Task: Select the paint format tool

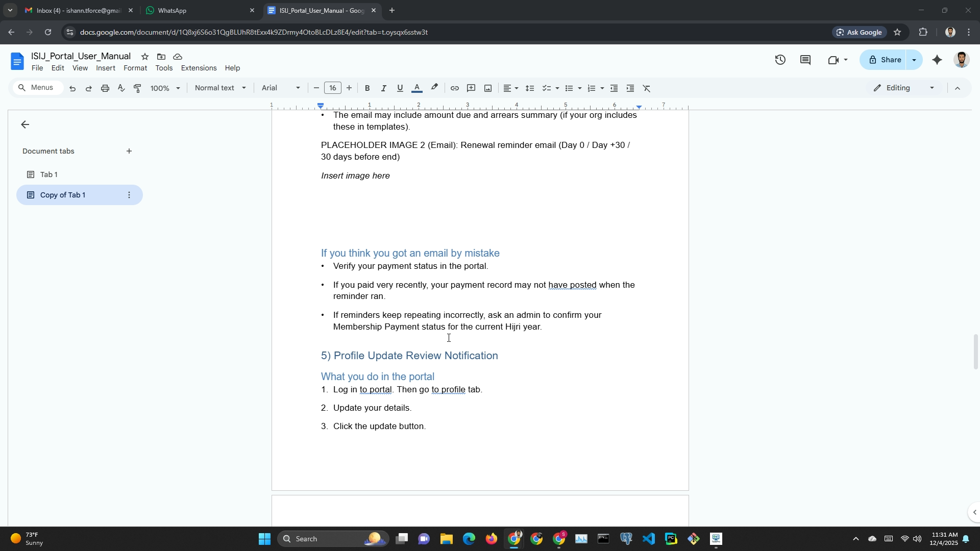Action: (137, 88)
